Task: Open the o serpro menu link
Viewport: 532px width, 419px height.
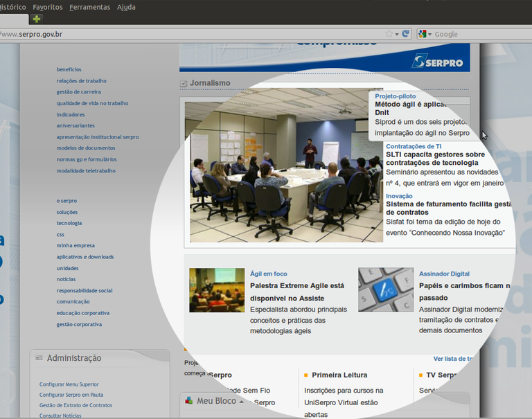Action: (66, 201)
